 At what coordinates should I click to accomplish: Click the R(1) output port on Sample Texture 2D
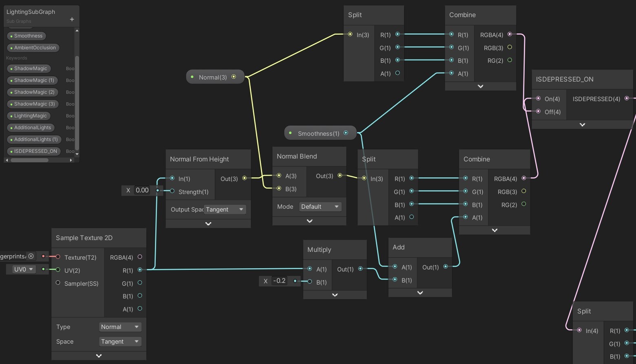point(140,270)
